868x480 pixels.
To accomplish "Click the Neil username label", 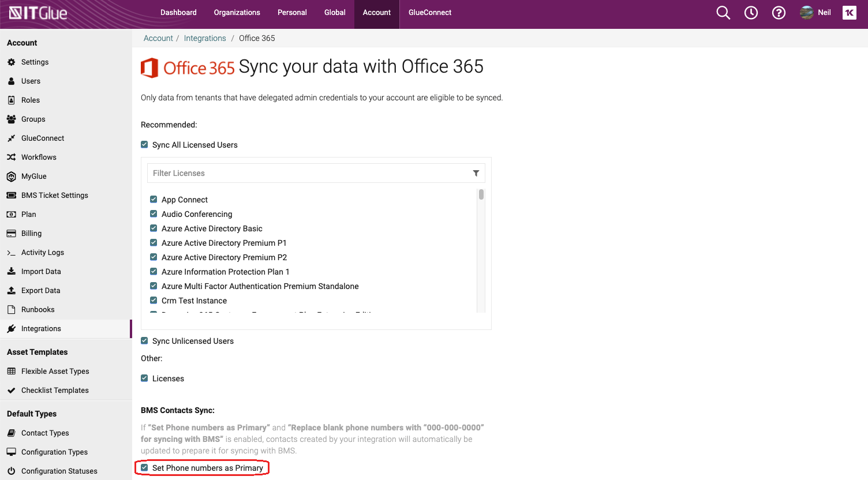I will click(x=825, y=13).
